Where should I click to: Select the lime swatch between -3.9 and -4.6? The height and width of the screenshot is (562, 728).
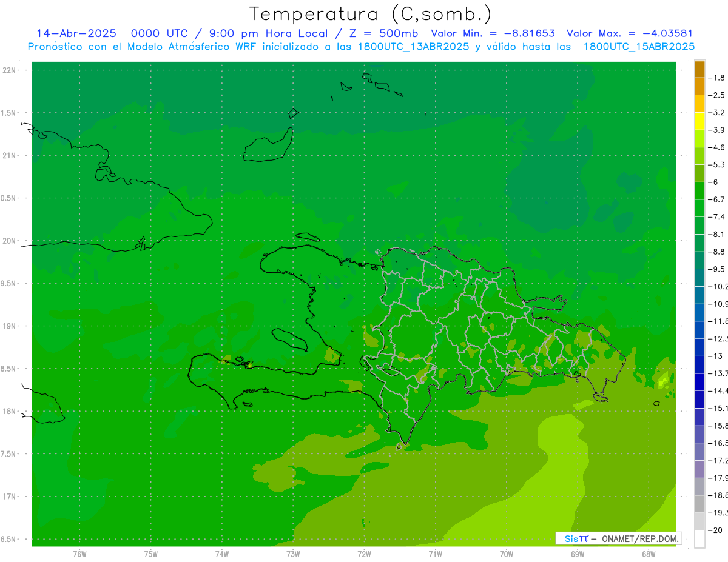[x=699, y=139]
